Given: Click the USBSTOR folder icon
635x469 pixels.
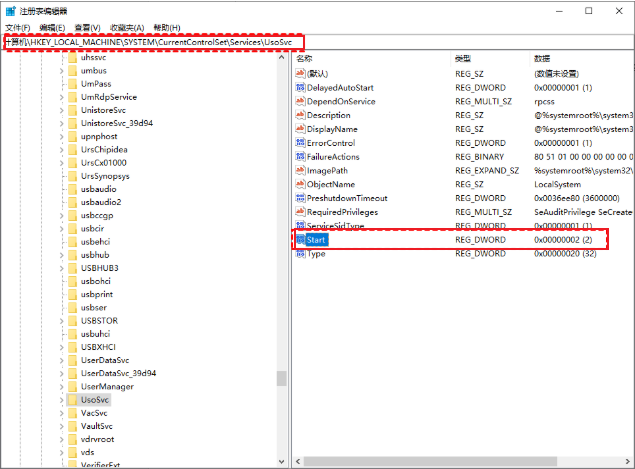Looking at the screenshot, I should coord(72,321).
